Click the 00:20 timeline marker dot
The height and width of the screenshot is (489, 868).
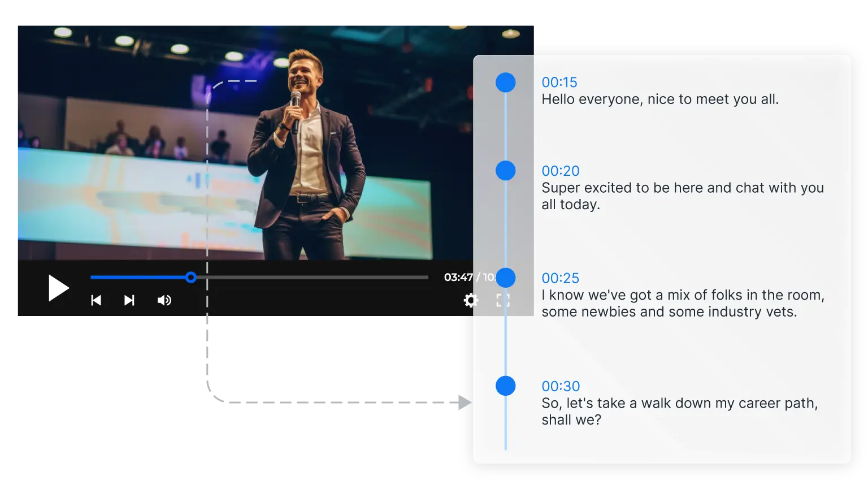(506, 171)
